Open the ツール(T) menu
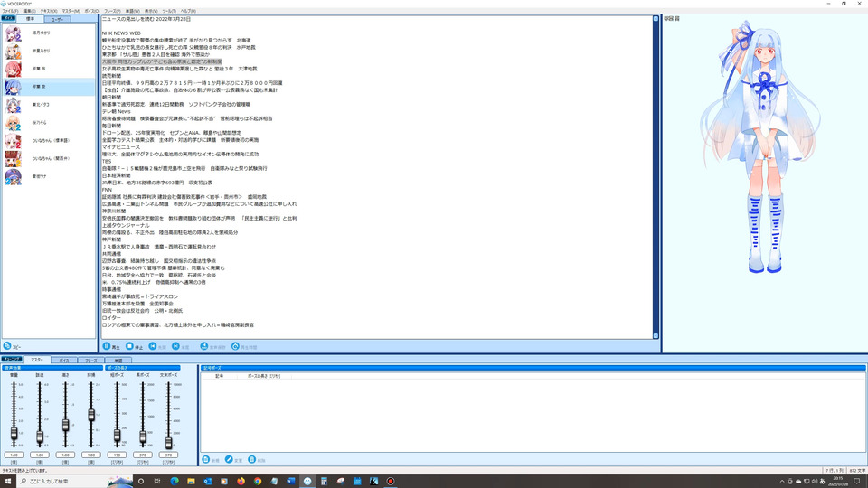 point(169,11)
